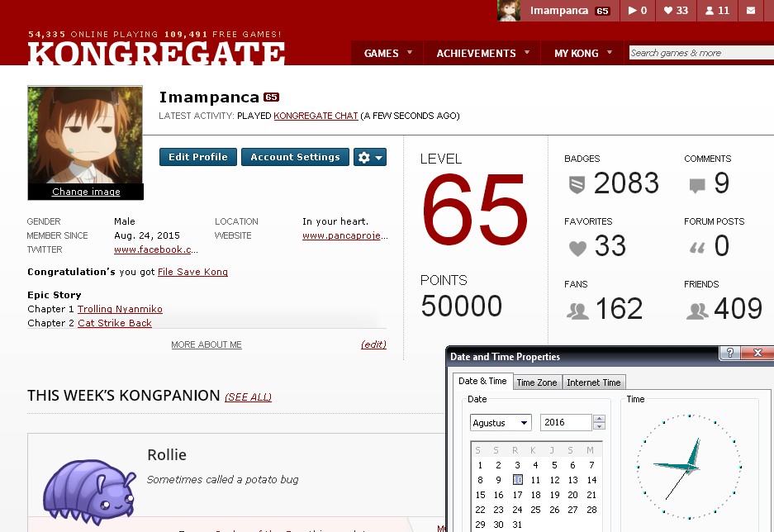The width and height of the screenshot is (774, 532).
Task: Open the Trolling Nyanmiko chapter link
Action: click(x=120, y=309)
